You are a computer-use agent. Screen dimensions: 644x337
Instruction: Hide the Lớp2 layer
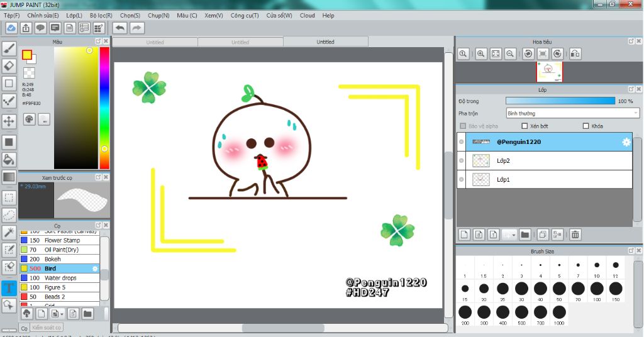461,160
